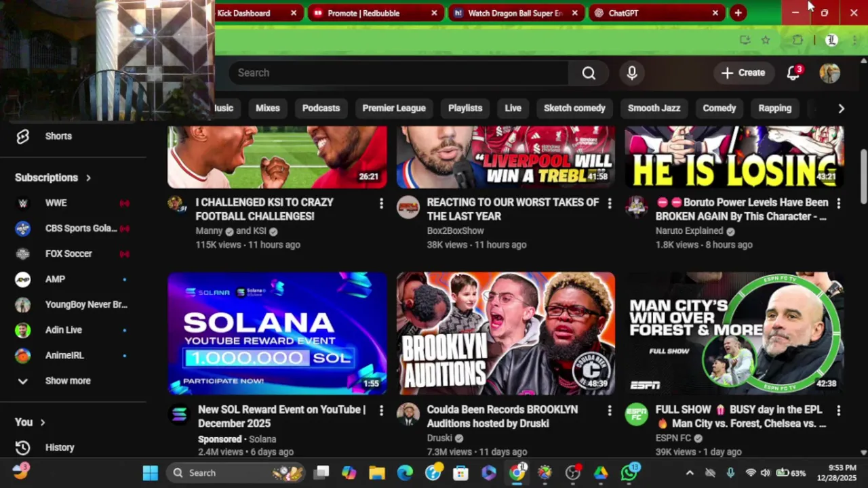Click the page vertical scrollbar
Image resolution: width=868 pixels, height=488 pixels.
[x=863, y=178]
